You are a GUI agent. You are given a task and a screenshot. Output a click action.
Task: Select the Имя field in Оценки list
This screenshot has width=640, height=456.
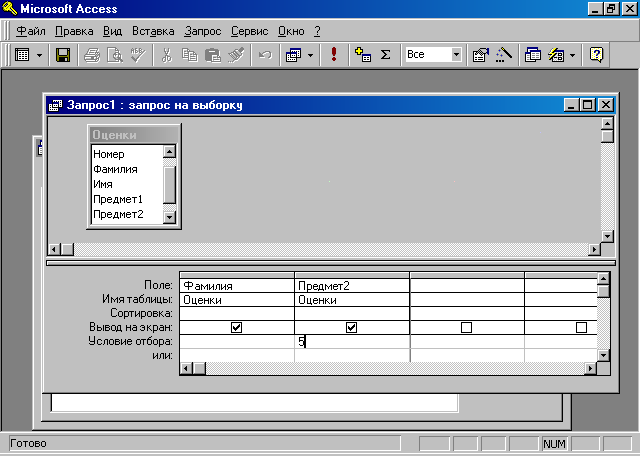point(103,184)
